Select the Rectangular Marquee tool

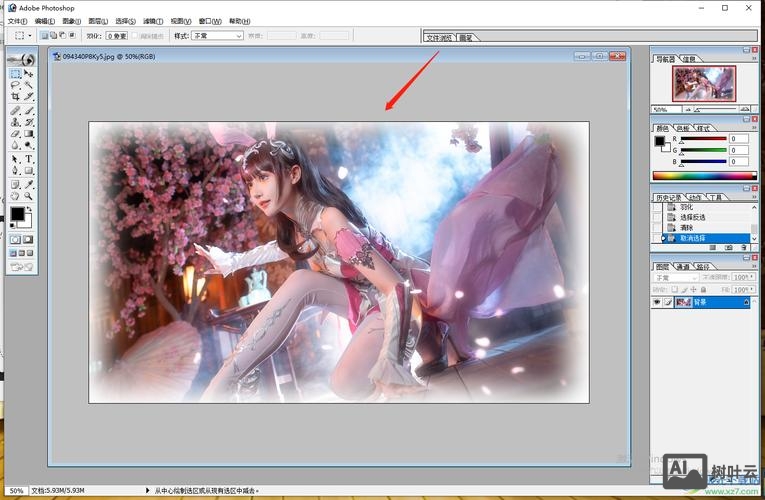pos(16,74)
